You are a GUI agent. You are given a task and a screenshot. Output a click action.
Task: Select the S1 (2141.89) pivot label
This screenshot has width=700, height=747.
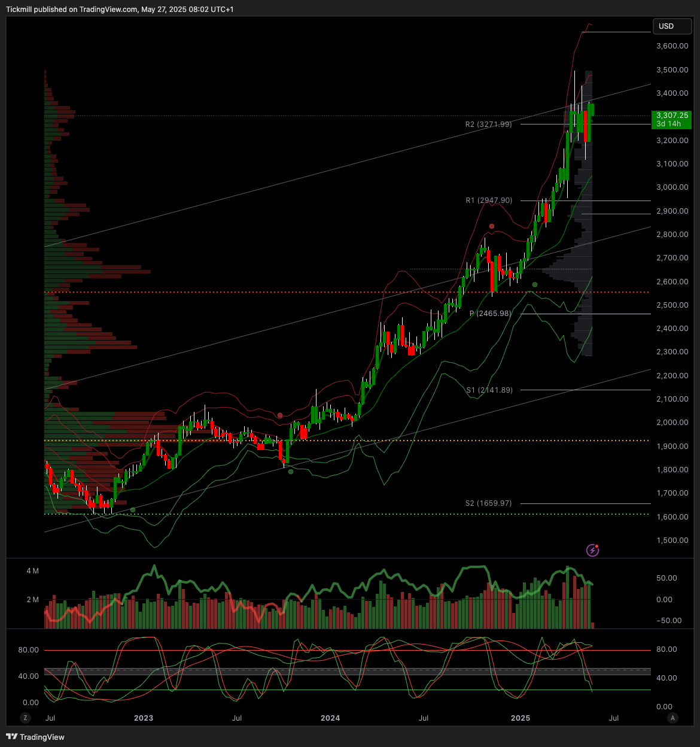click(x=489, y=390)
